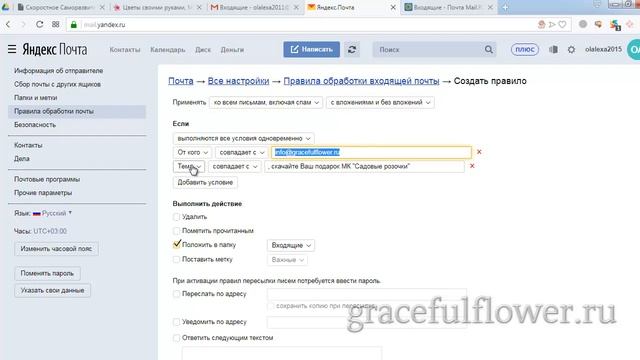The height and width of the screenshot is (360, 640).
Task: Remove the От кого condition with red cross
Action: 479,152
